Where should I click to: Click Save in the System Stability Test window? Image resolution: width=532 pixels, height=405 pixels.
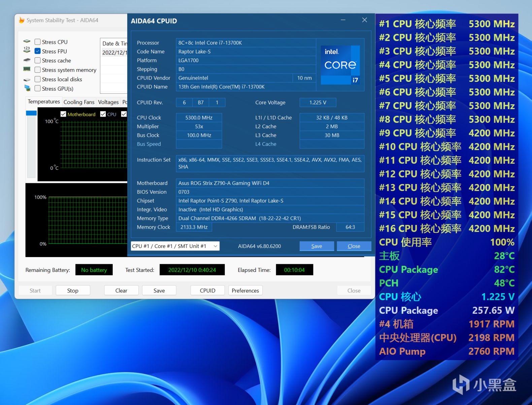pos(159,290)
